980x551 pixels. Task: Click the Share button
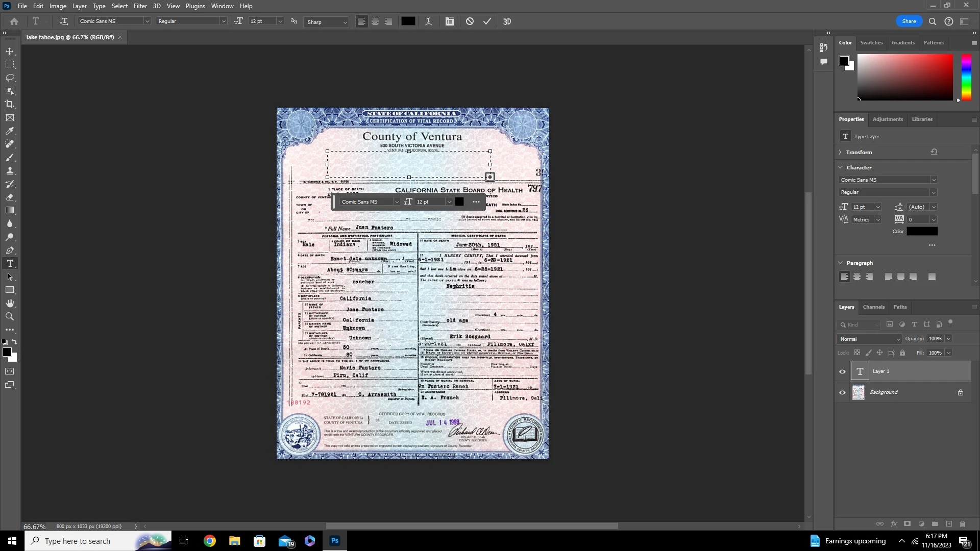(909, 21)
